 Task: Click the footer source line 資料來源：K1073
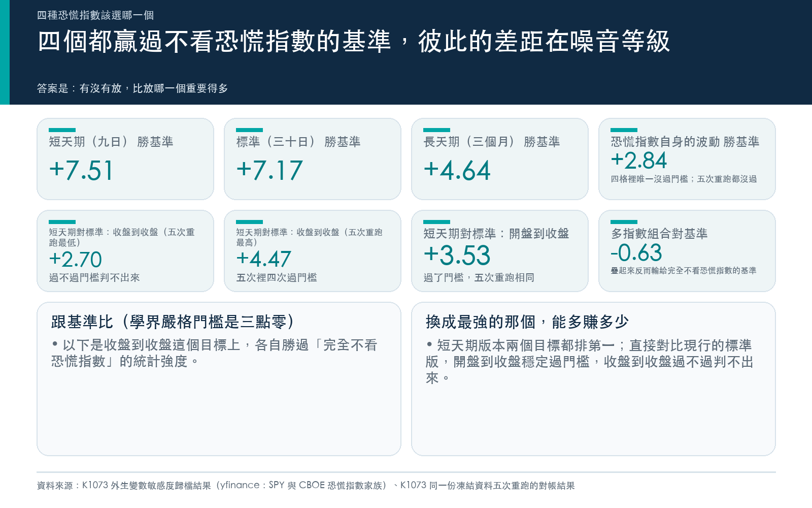[306, 486]
